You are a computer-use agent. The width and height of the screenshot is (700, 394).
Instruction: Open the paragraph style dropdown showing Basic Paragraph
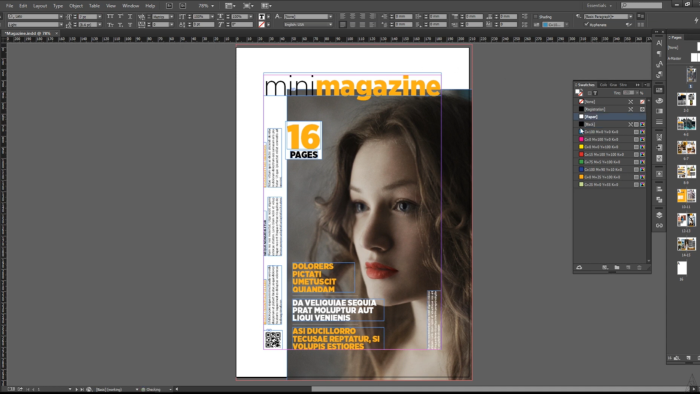(608, 17)
